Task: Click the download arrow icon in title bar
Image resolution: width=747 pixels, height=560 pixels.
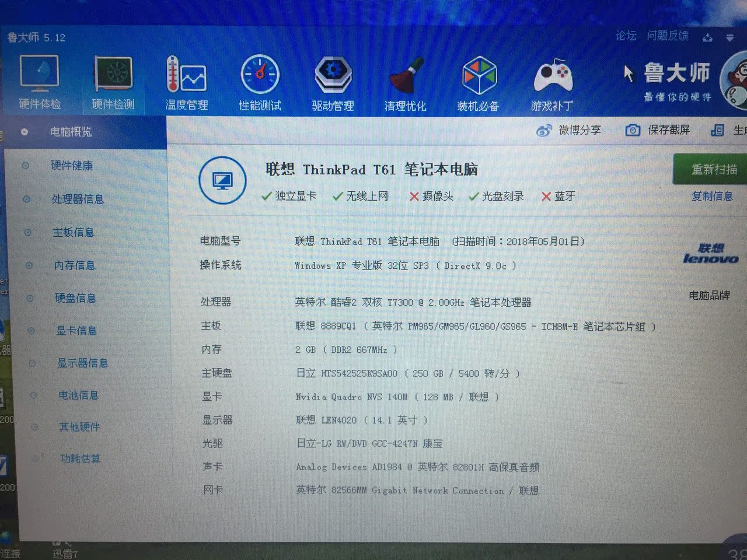Action: click(x=707, y=37)
